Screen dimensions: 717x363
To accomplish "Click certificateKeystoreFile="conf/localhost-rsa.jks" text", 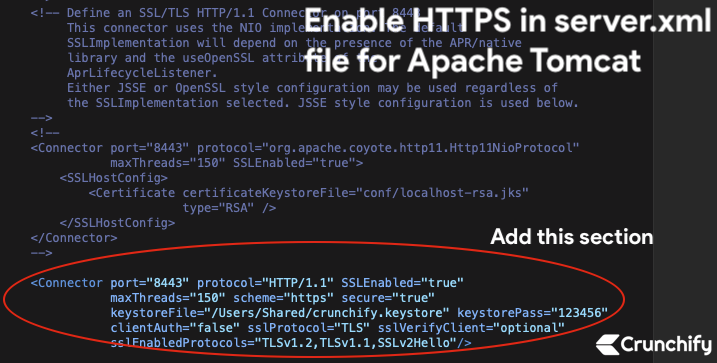I will pyautogui.click(x=356, y=192).
